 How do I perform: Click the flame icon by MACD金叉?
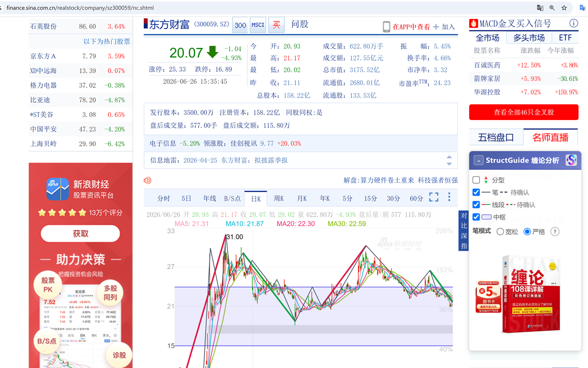click(x=474, y=23)
